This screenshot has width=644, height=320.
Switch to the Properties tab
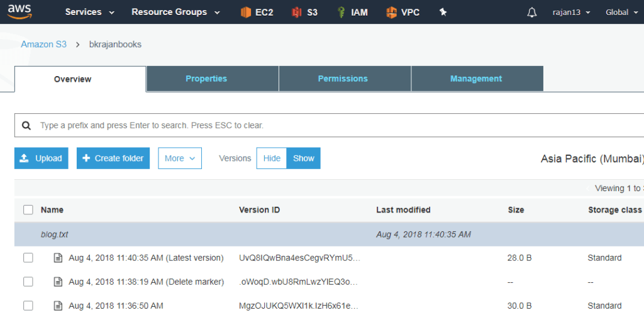coord(206,79)
